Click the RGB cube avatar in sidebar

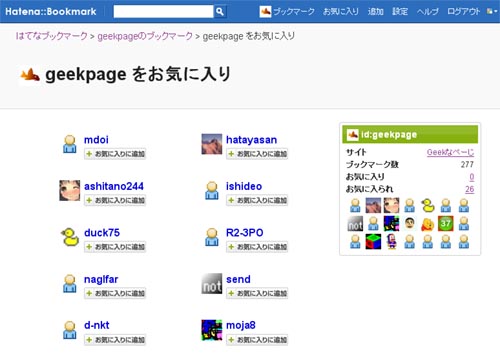click(373, 242)
